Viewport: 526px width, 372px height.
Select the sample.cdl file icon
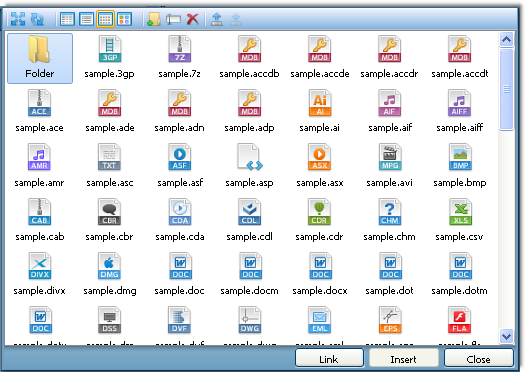click(250, 212)
